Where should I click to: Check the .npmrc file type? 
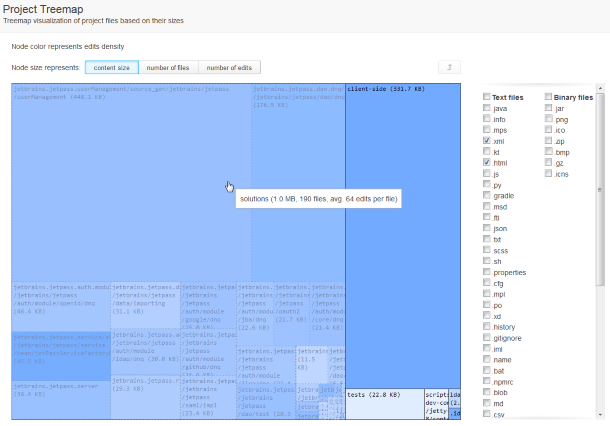(x=487, y=381)
